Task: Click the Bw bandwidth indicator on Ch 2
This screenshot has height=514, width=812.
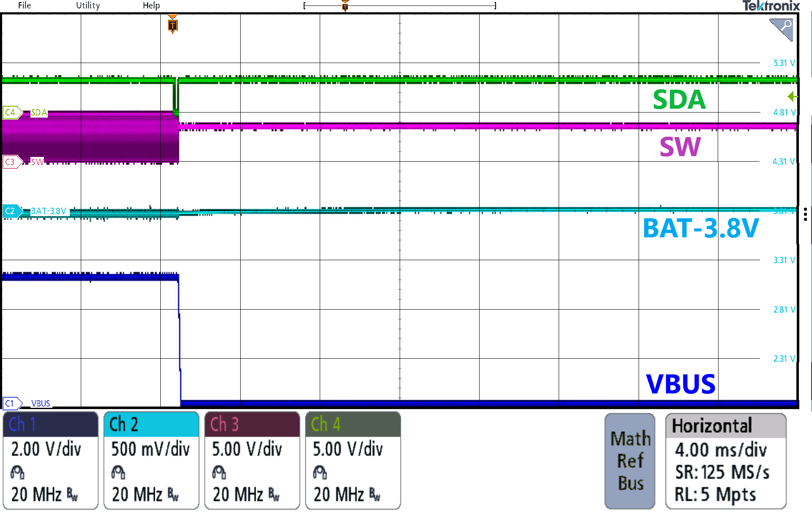Action: 173,494
